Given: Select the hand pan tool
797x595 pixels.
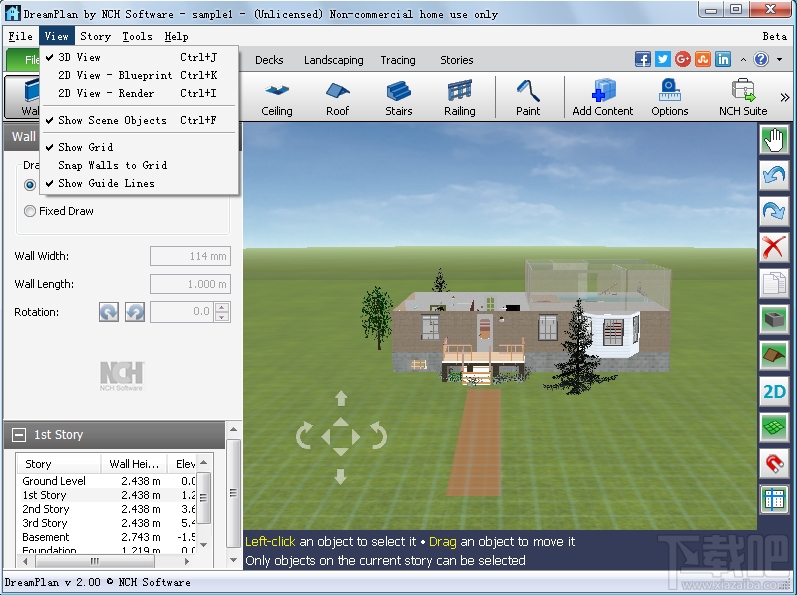Looking at the screenshot, I should [x=774, y=139].
